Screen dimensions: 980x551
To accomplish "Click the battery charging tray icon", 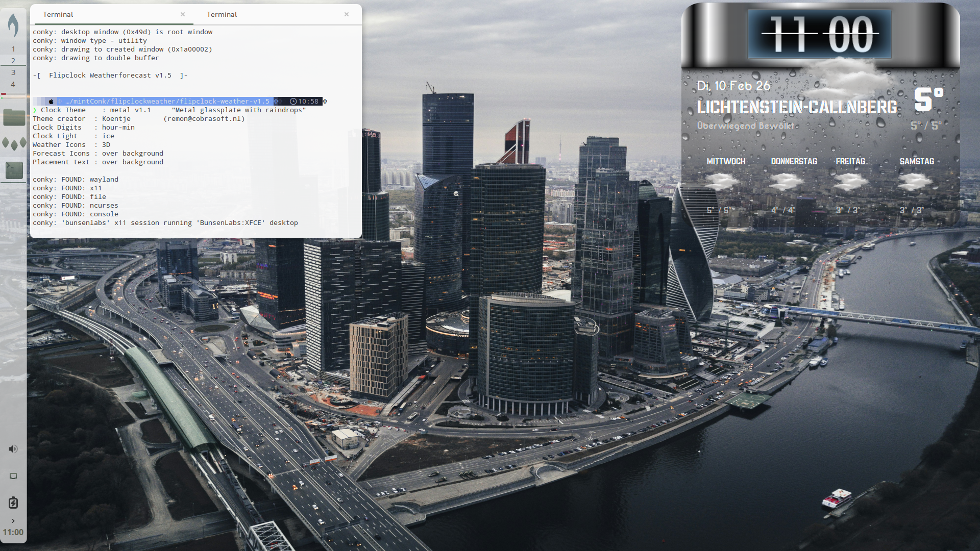I will (x=13, y=503).
